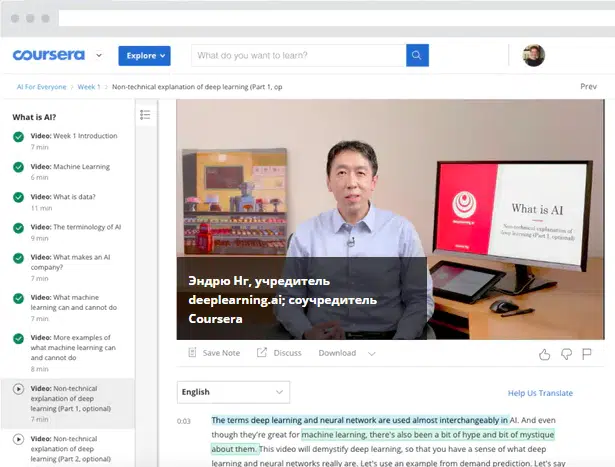
Task: Click the 'Prev' navigation link
Action: (x=588, y=86)
